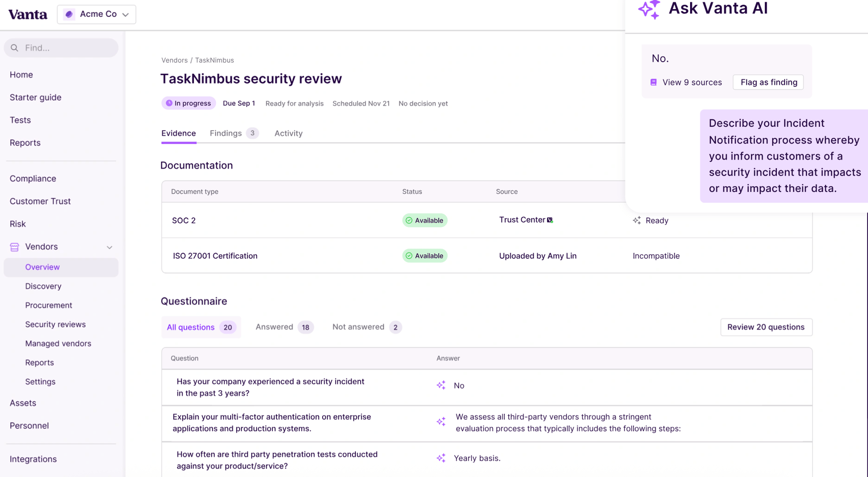
Task: Switch to the Findings tab
Action: point(234,133)
